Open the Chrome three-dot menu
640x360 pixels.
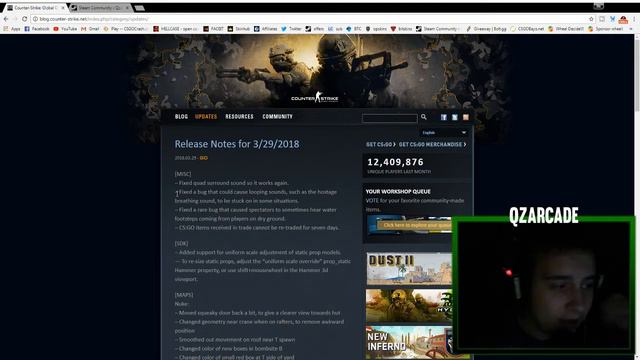pyautogui.click(x=634, y=19)
